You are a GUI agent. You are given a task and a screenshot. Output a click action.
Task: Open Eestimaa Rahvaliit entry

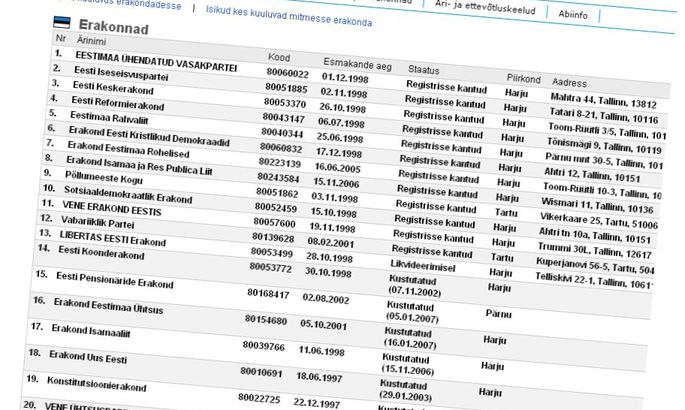[109, 117]
